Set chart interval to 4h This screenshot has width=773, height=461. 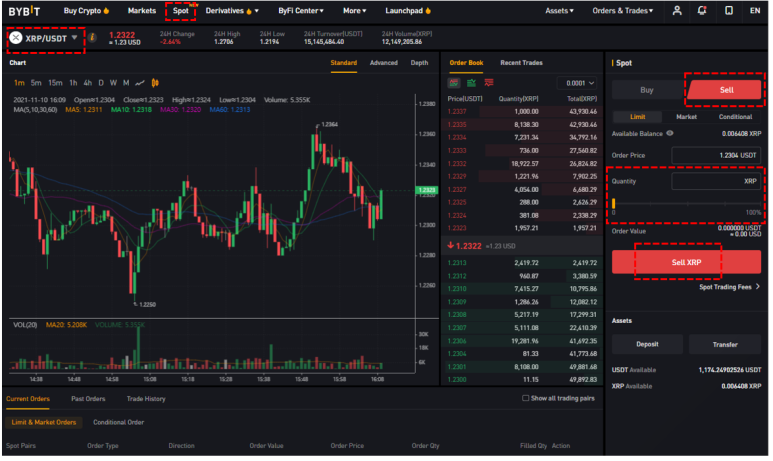point(88,83)
